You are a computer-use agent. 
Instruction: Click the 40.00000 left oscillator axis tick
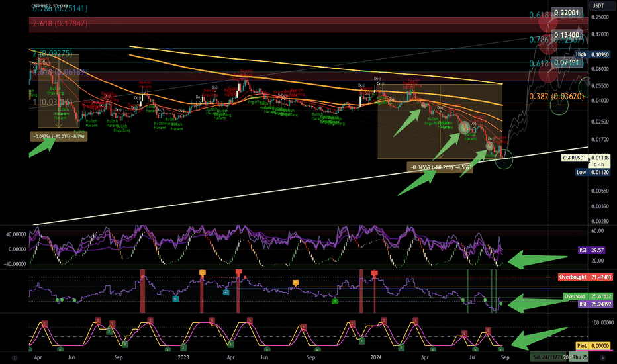(16, 234)
